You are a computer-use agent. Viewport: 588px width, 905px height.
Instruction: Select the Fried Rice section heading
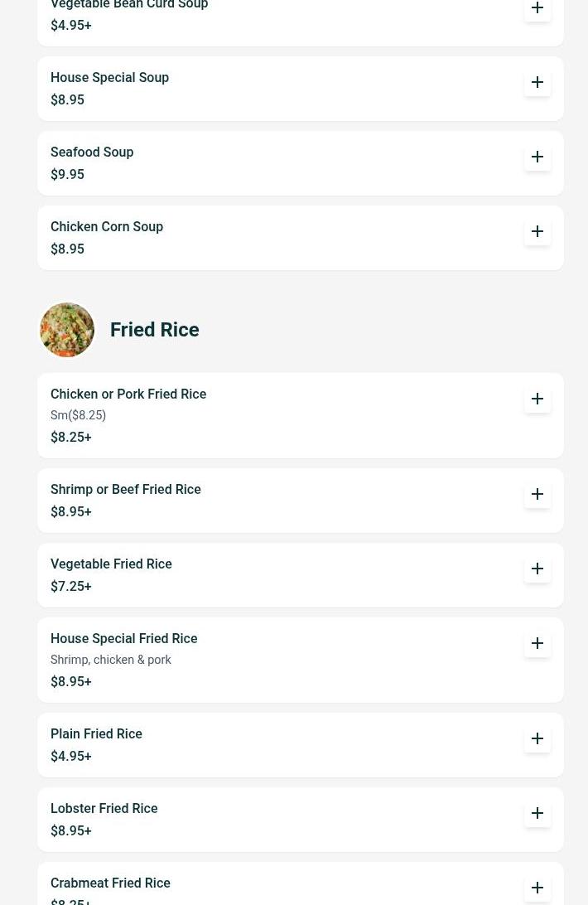(x=154, y=330)
